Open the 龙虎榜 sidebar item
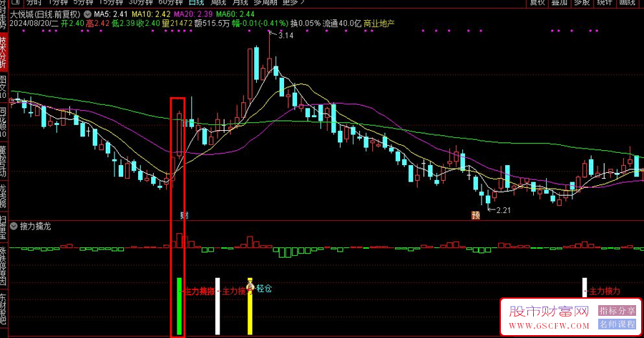 [x=4, y=196]
